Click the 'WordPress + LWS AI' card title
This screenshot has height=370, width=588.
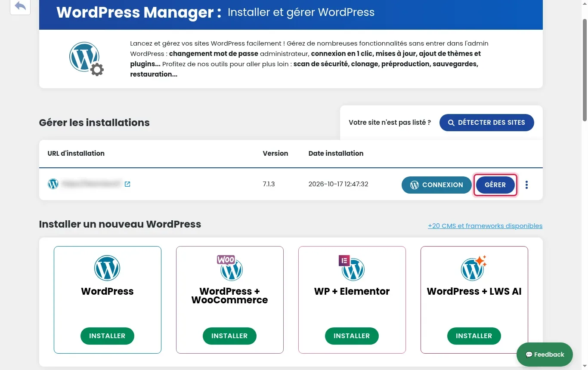pyautogui.click(x=474, y=291)
